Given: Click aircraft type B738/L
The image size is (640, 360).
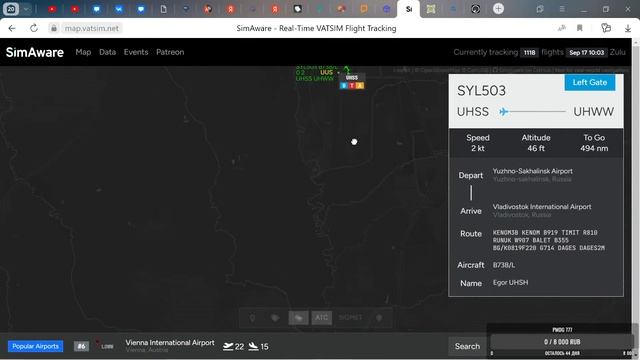Looking at the screenshot, I should coord(504,265).
